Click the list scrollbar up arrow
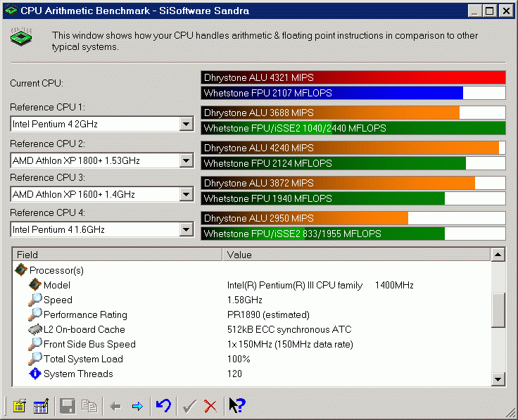 pos(498,255)
